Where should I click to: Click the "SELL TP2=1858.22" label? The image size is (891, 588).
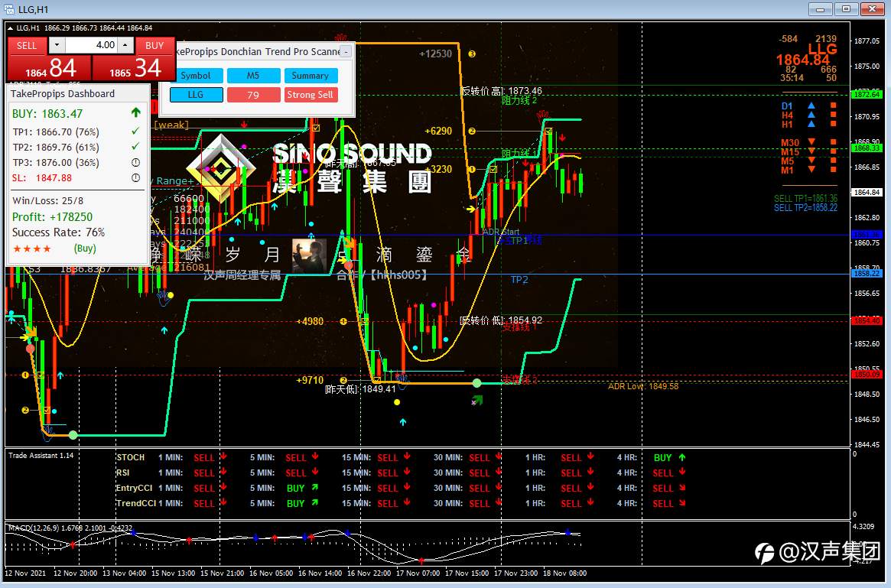[x=805, y=207]
